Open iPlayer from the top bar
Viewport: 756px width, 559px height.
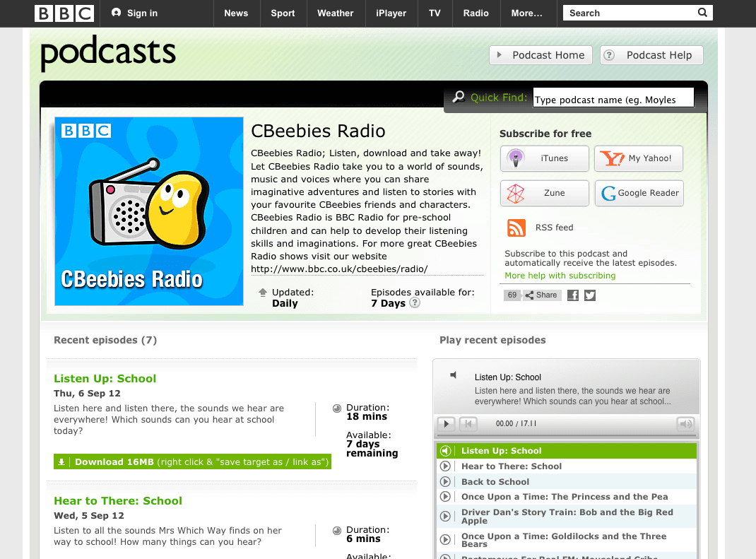pos(391,13)
